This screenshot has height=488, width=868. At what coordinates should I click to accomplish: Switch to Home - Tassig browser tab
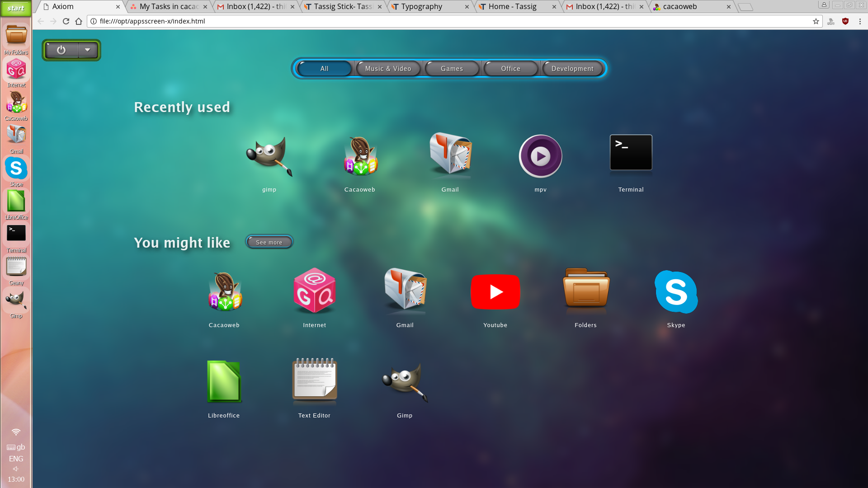pos(517,7)
